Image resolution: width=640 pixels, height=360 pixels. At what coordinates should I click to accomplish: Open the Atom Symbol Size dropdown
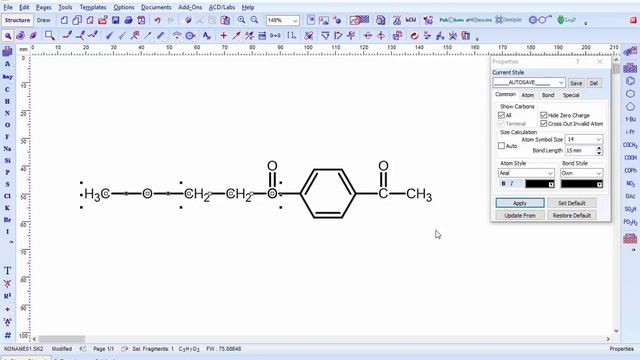click(598, 140)
